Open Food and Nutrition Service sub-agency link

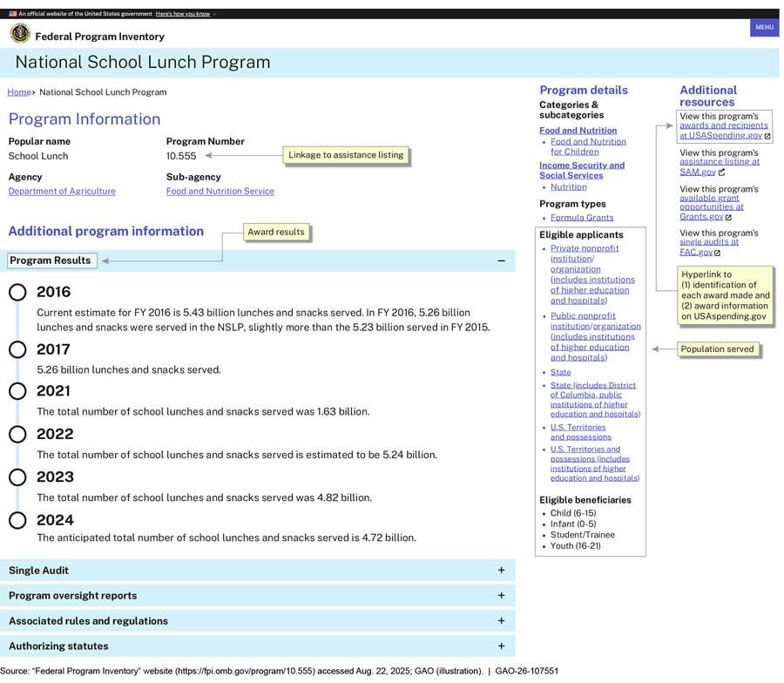[x=220, y=192]
